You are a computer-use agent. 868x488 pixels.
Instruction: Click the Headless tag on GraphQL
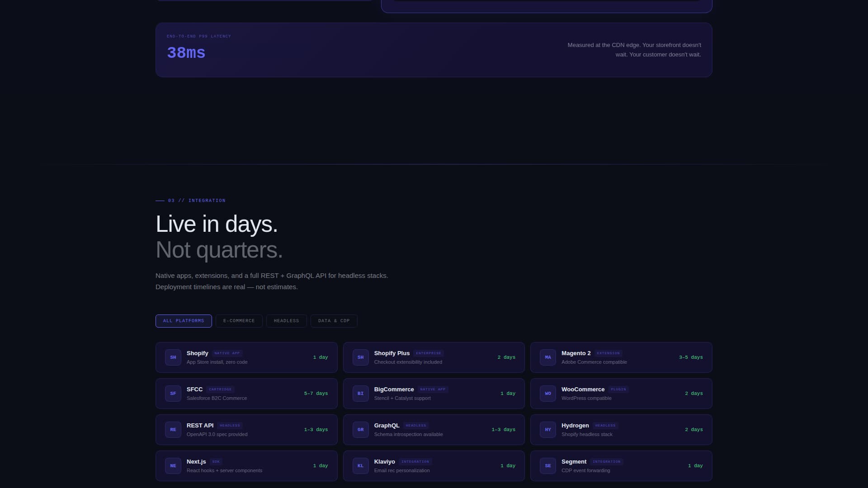[416, 426]
